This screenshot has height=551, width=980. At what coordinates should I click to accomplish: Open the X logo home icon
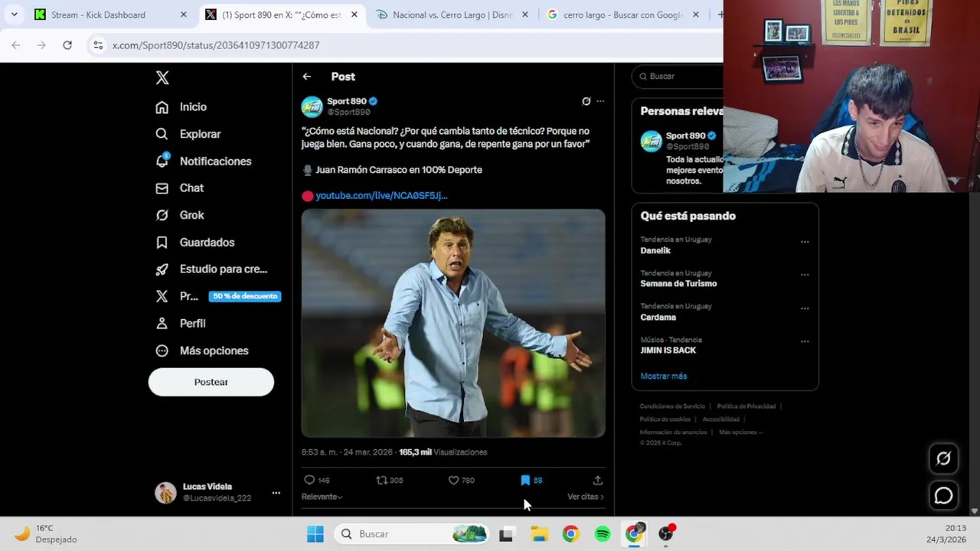tap(162, 77)
